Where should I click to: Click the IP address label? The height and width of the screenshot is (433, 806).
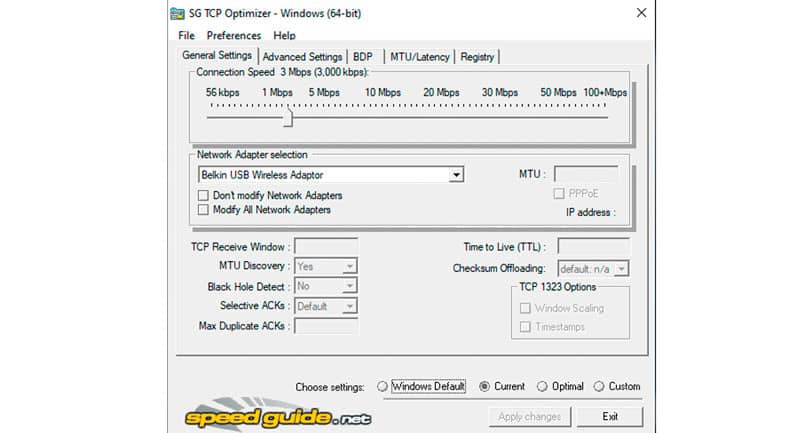[x=591, y=212]
